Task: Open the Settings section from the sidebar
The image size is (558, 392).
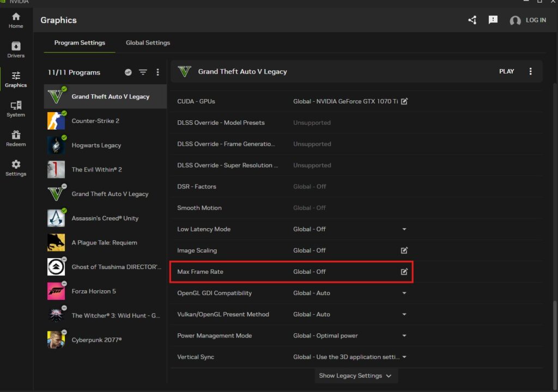Action: (16, 168)
